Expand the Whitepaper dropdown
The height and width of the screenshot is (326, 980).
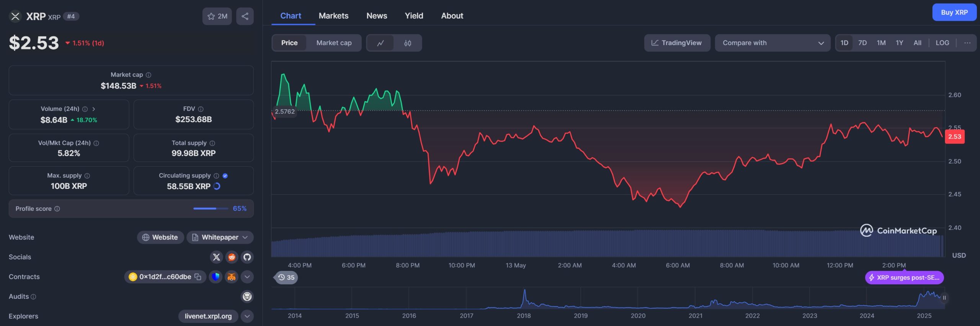tap(245, 238)
